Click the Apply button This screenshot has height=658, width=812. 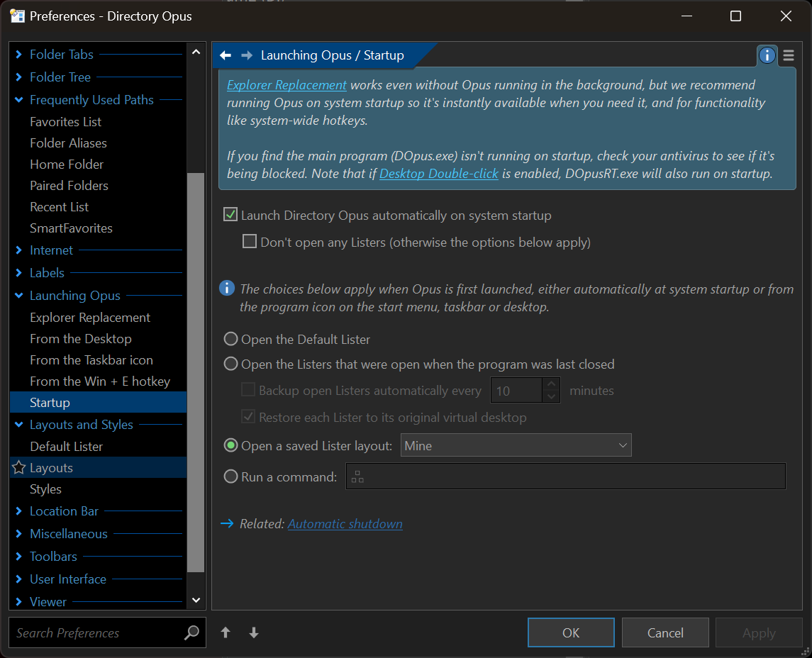(759, 632)
